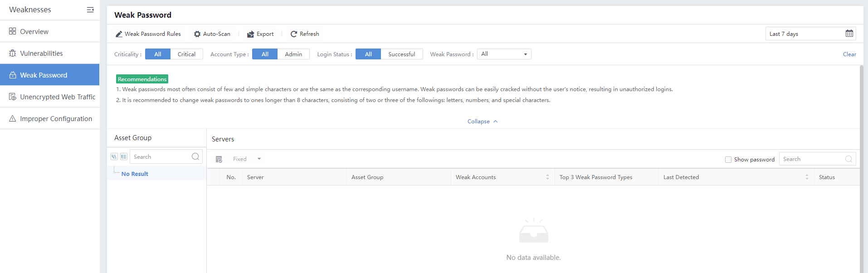The width and height of the screenshot is (868, 273).
Task: Open Auto-Scan settings
Action: tap(212, 34)
